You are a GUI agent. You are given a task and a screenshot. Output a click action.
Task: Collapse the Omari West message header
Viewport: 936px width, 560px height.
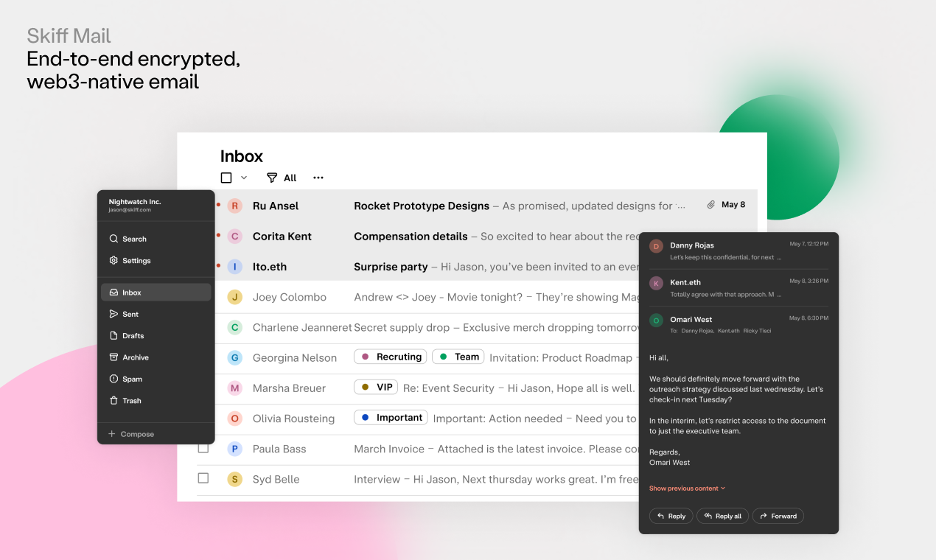point(738,324)
